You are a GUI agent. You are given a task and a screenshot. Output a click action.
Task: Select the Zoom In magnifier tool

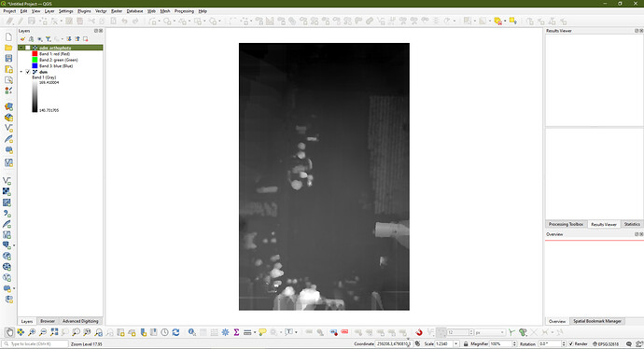31,332
